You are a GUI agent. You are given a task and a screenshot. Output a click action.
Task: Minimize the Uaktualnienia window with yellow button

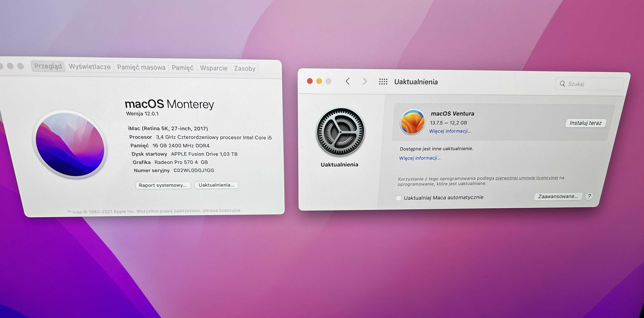click(319, 81)
